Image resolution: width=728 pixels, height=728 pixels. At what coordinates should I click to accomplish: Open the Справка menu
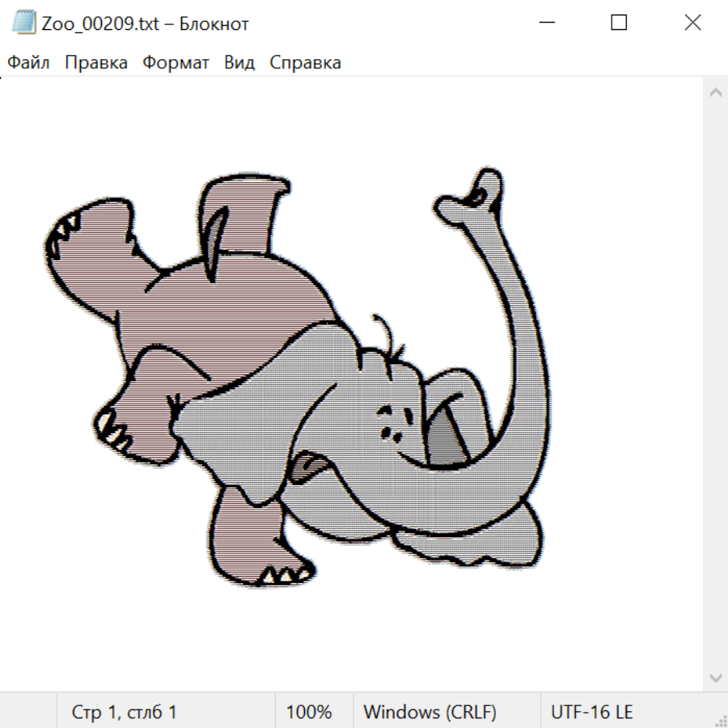pos(305,63)
